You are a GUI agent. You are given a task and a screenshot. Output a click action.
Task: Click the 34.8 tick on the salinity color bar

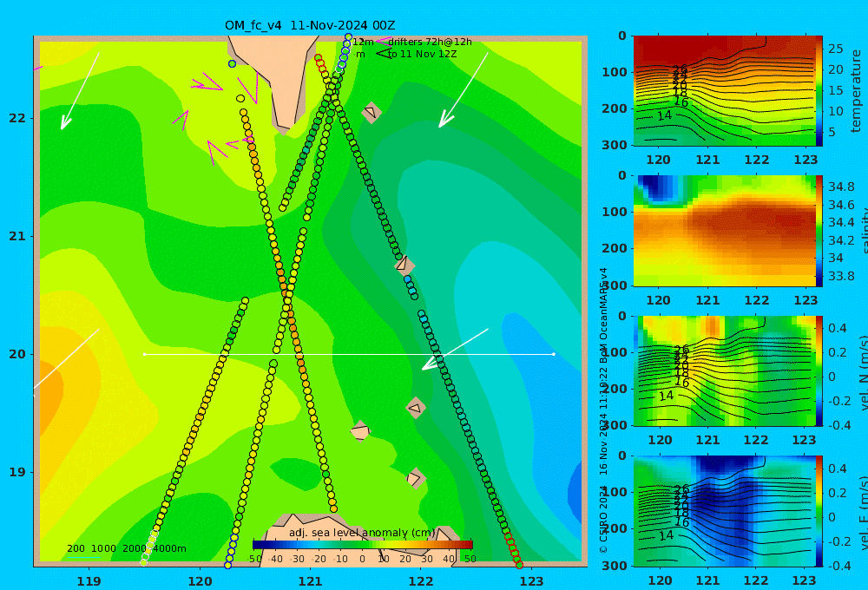841,187
